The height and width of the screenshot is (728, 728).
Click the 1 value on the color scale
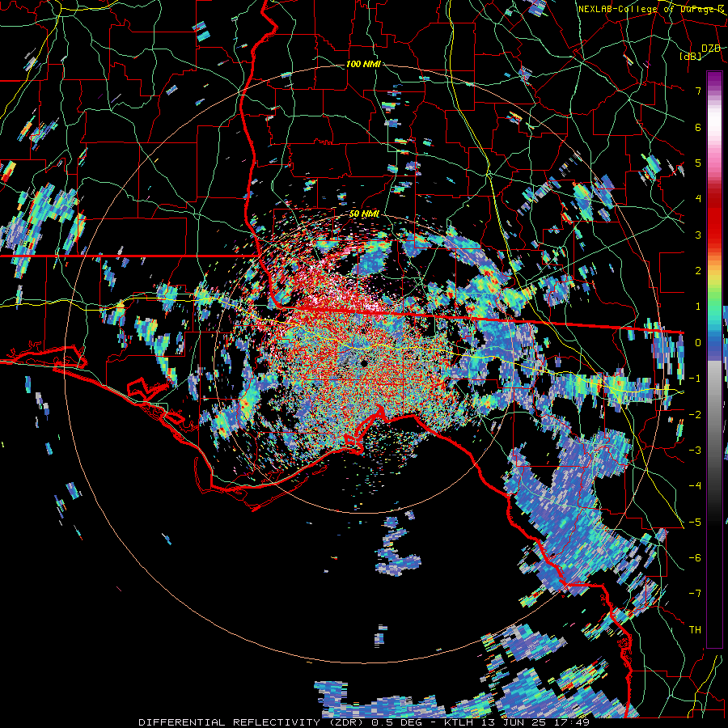698,307
